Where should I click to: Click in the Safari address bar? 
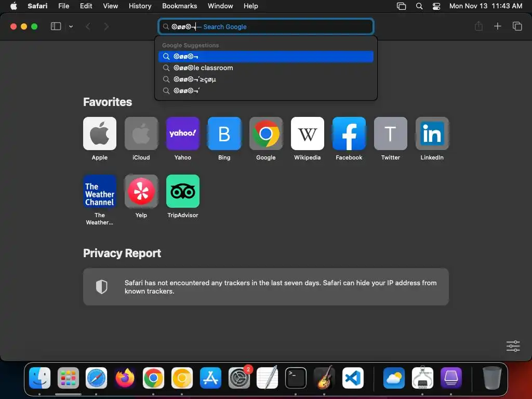[x=266, y=26]
